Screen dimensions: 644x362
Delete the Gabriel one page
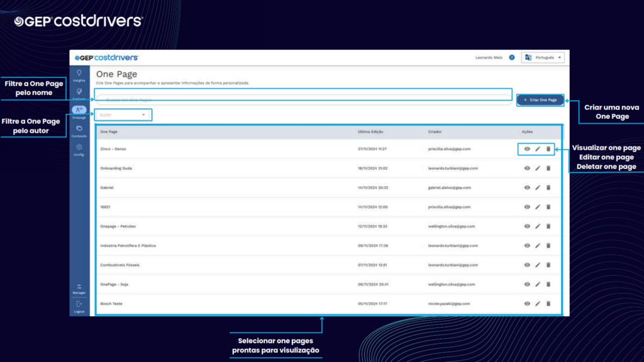click(548, 187)
